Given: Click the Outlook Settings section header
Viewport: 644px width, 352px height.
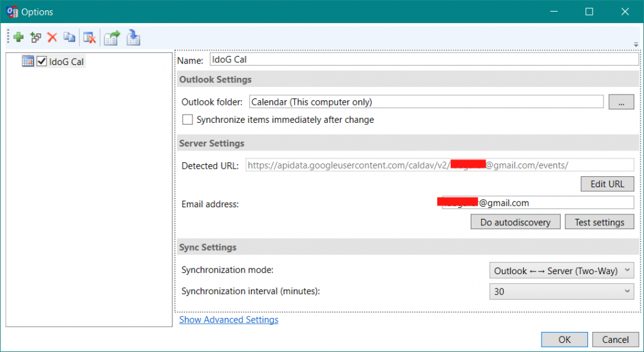Looking at the screenshot, I should 408,79.
